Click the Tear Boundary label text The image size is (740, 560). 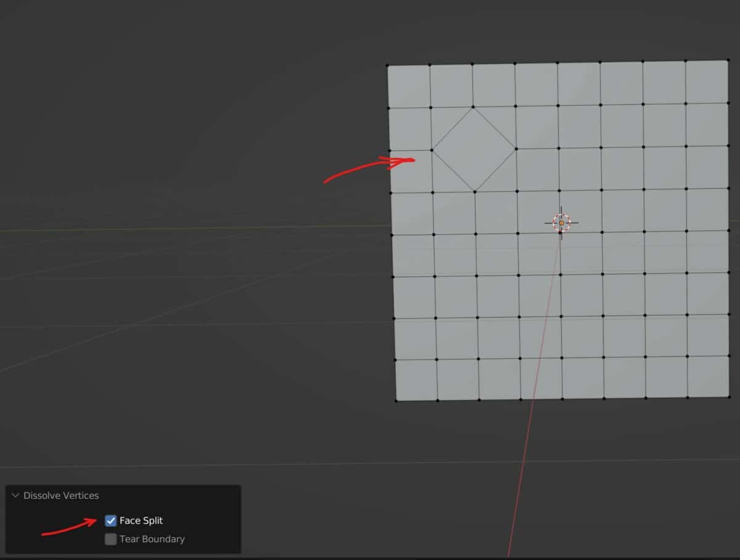(152, 538)
